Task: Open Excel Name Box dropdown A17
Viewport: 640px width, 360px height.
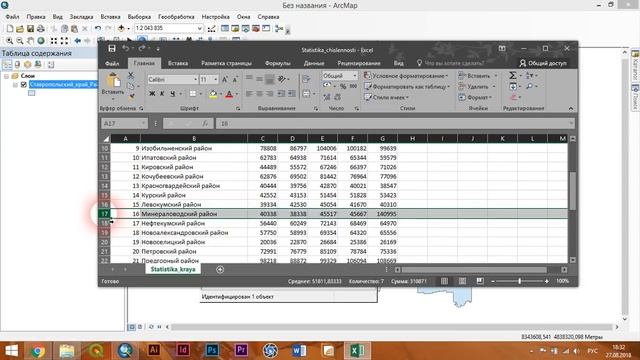Action: click(143, 123)
